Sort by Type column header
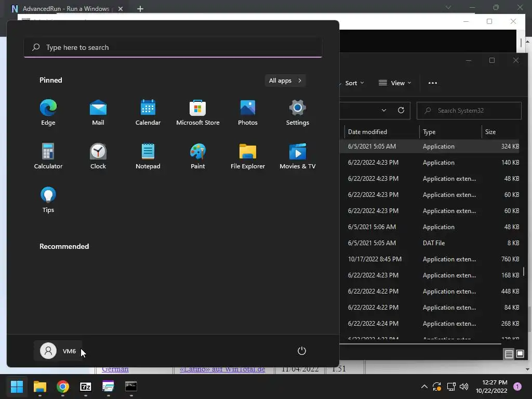The width and height of the screenshot is (532, 399). pyautogui.click(x=450, y=131)
